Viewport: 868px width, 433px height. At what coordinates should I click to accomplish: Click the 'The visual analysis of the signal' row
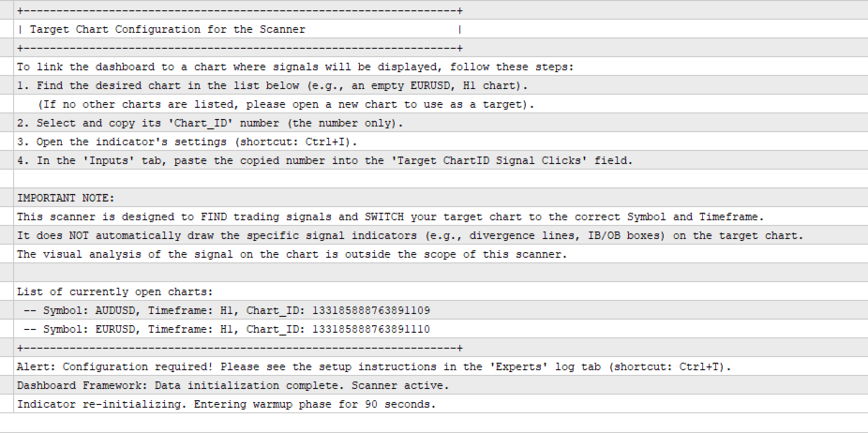tap(441, 254)
